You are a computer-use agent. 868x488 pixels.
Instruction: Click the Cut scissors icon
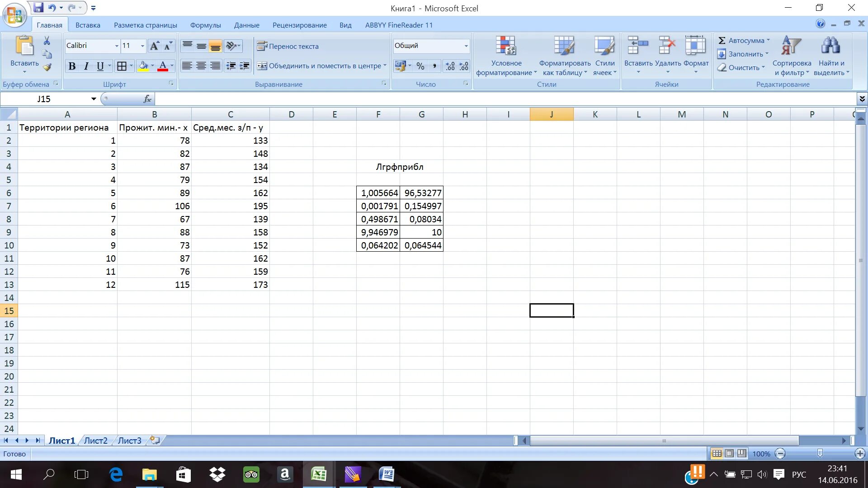click(x=47, y=41)
